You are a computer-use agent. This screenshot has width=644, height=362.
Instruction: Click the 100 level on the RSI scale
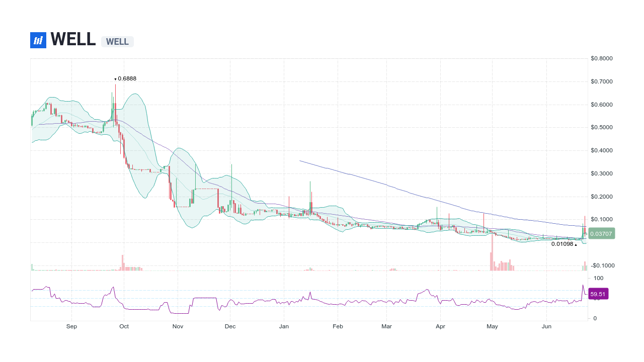tap(598, 278)
